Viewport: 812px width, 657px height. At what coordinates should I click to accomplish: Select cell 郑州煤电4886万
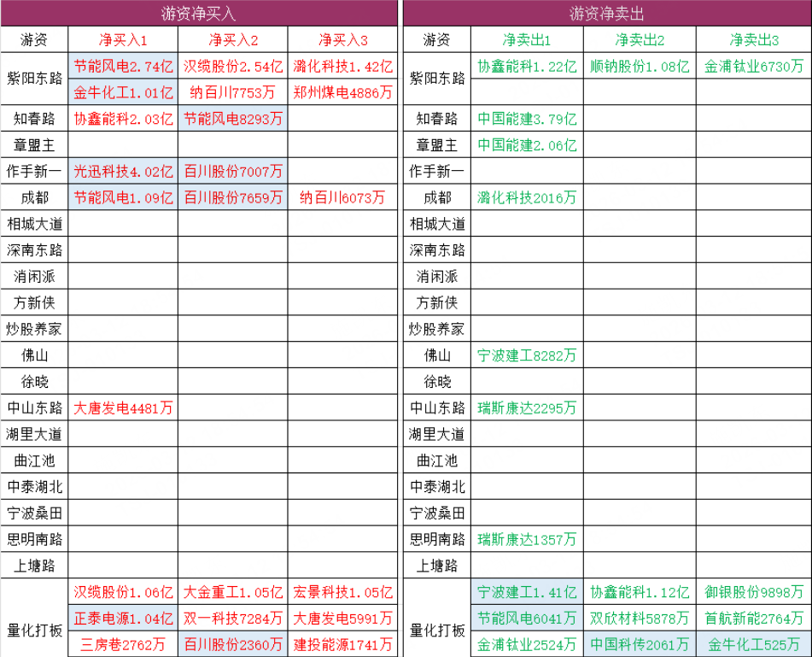343,92
